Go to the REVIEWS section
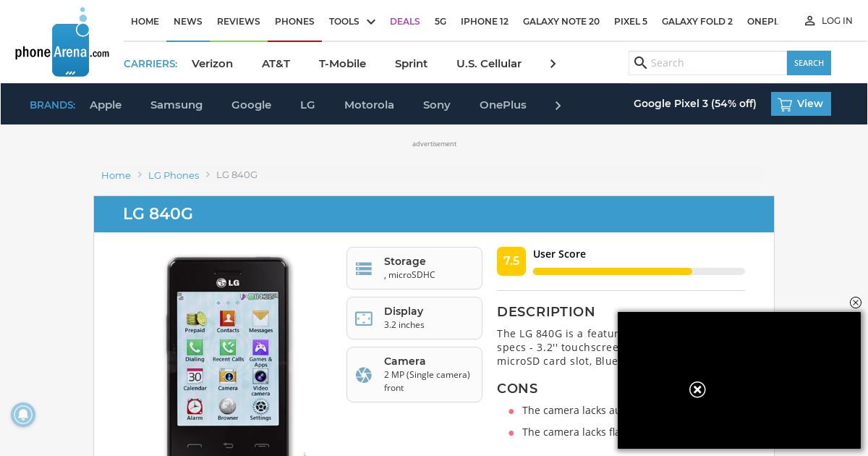 click(x=239, y=21)
